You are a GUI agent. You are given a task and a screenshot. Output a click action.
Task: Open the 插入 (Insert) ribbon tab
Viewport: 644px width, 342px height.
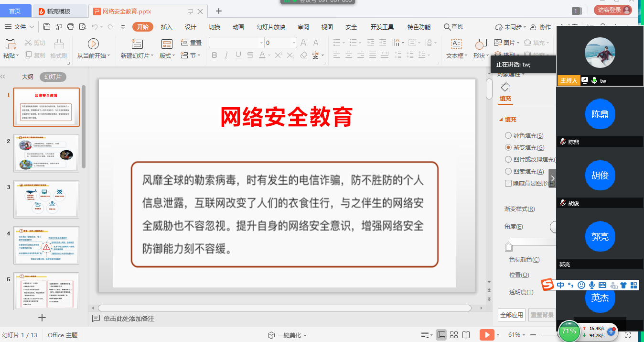tap(166, 27)
